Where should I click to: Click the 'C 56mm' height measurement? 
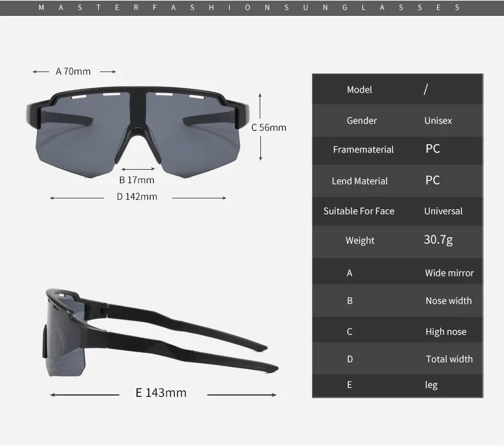tap(269, 127)
